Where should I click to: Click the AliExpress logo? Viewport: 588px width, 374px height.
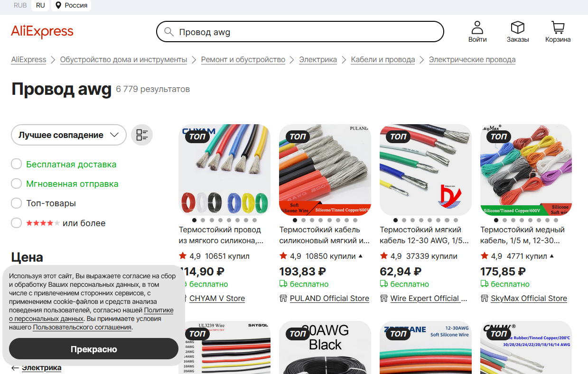pyautogui.click(x=42, y=32)
